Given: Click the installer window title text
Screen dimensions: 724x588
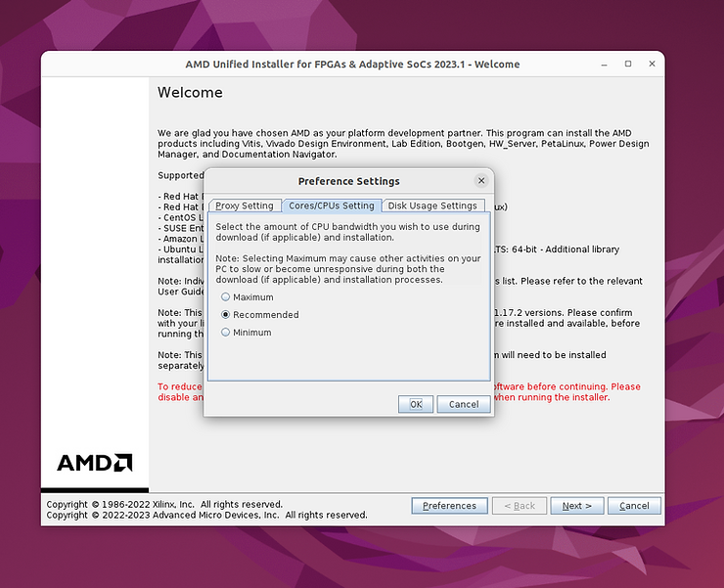Looking at the screenshot, I should [x=353, y=65].
